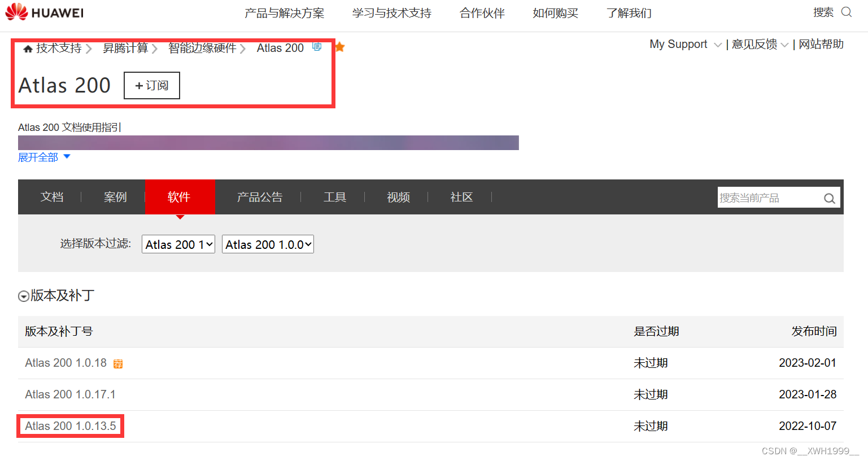Click the +订阅 subscribe button

coord(152,85)
